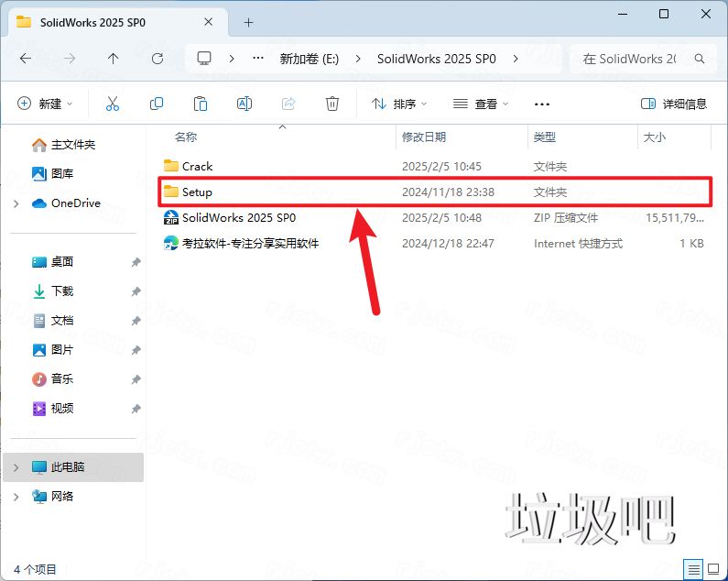Refresh the current folder view
728x581 pixels.
tap(158, 59)
